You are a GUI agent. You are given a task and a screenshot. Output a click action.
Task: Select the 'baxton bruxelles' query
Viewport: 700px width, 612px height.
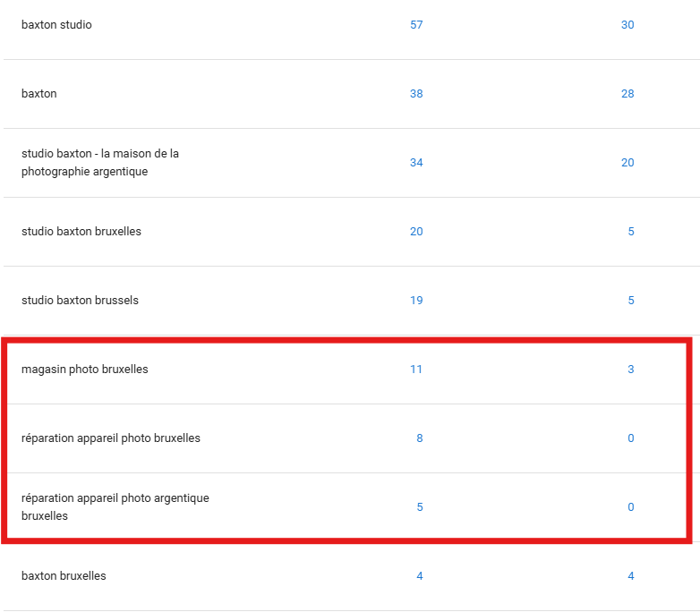click(x=64, y=576)
